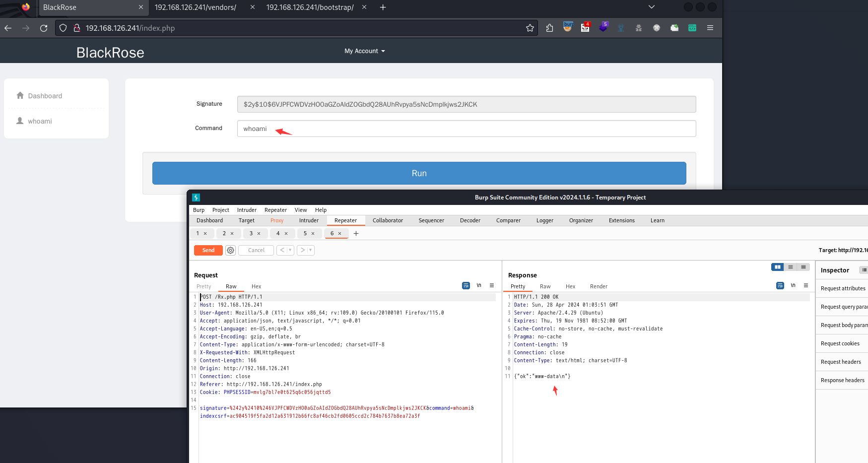868x463 pixels.
Task: Click the Cancel button in Repeater
Action: pyautogui.click(x=256, y=250)
